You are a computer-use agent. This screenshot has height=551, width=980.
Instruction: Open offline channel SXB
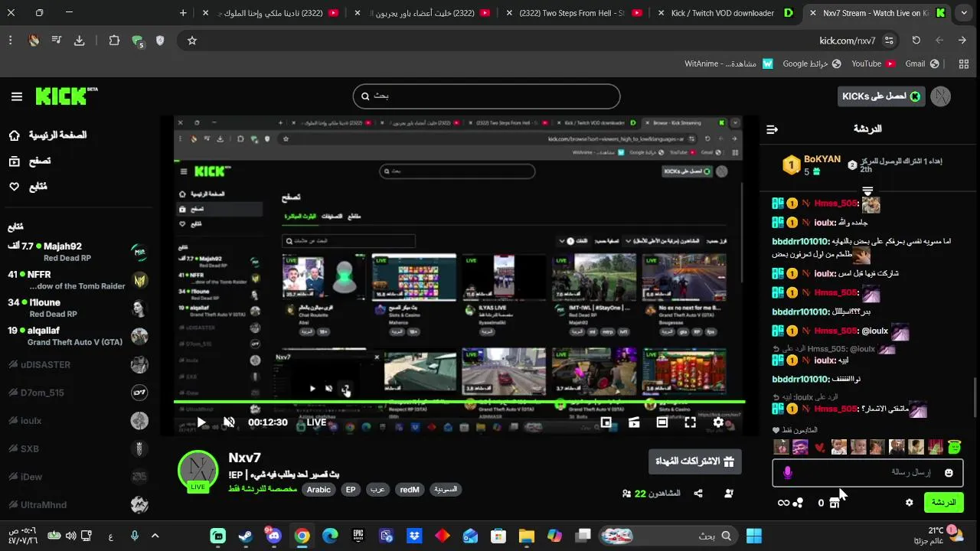point(77,448)
